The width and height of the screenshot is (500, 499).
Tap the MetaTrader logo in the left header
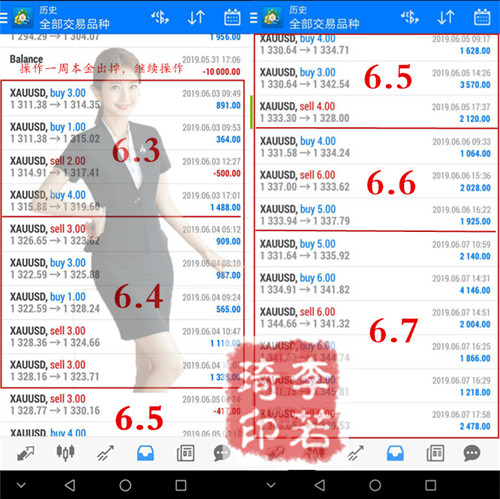click(x=22, y=17)
